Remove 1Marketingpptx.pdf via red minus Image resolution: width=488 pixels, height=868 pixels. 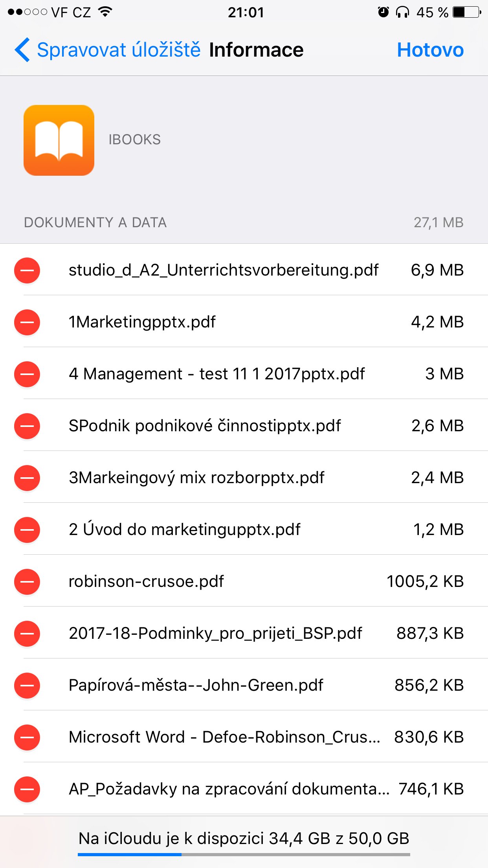pyautogui.click(x=27, y=322)
